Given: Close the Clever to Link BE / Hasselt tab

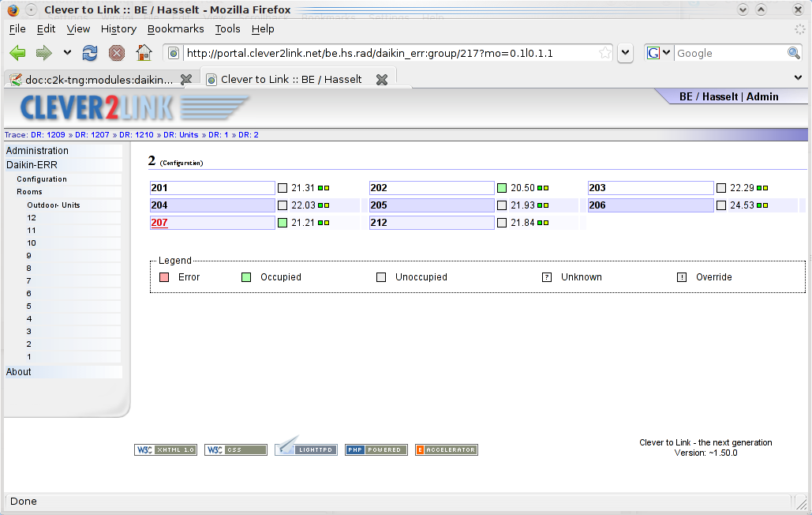Looking at the screenshot, I should click(382, 79).
